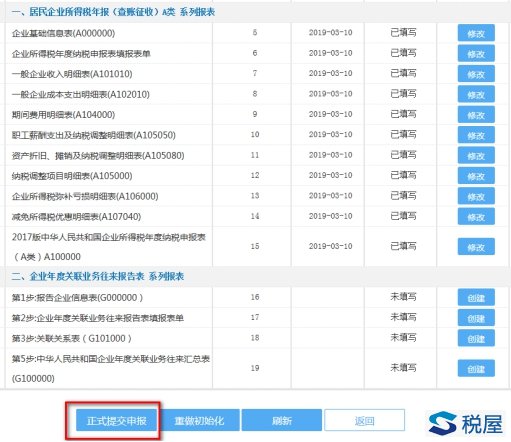Edit the 职工薪酬支出及纳税调整明细表(A105050) form
The height and width of the screenshot is (442, 511).
(x=476, y=135)
